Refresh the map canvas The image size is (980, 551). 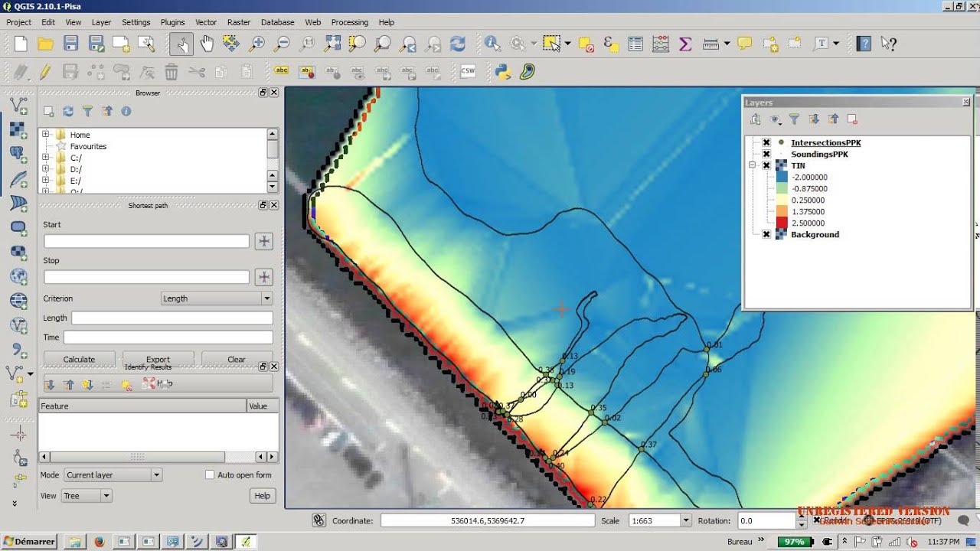tap(458, 44)
